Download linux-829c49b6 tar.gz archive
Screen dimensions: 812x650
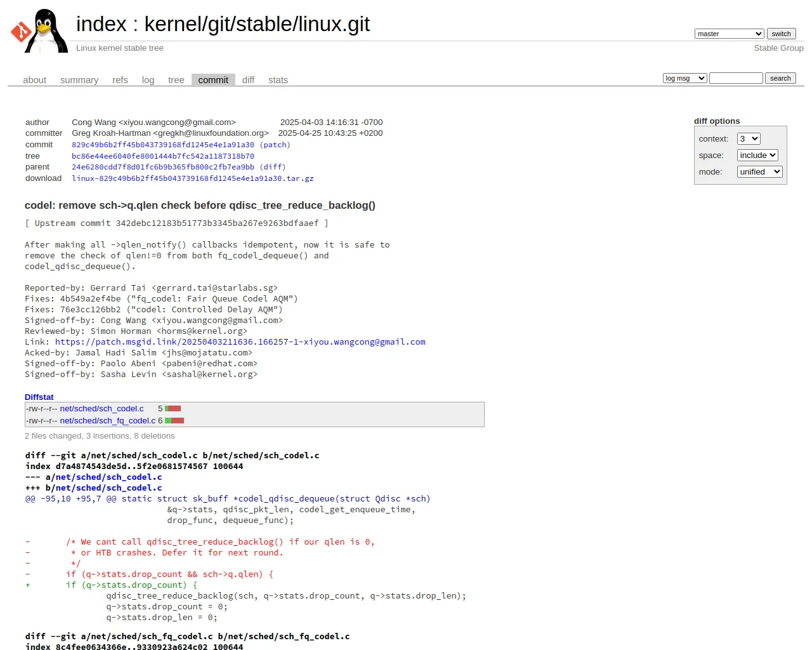tap(193, 178)
